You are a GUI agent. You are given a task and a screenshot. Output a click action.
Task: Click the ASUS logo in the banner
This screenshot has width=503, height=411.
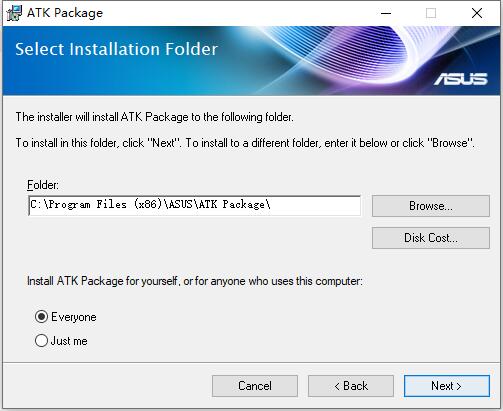click(460, 79)
